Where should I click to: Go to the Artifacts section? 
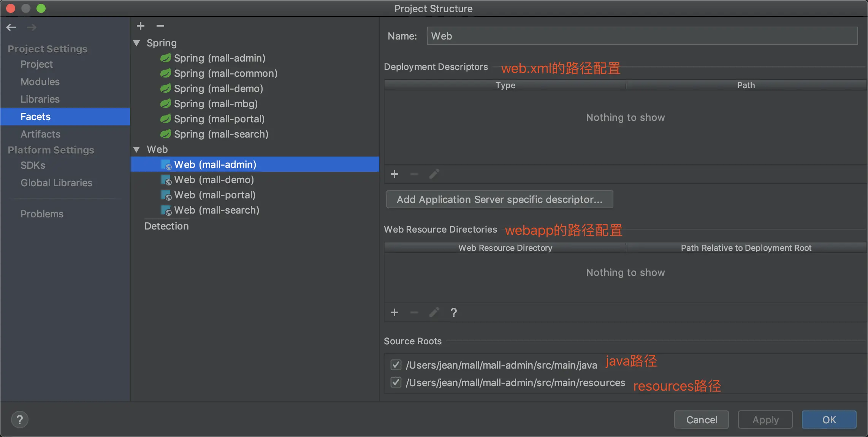click(40, 134)
